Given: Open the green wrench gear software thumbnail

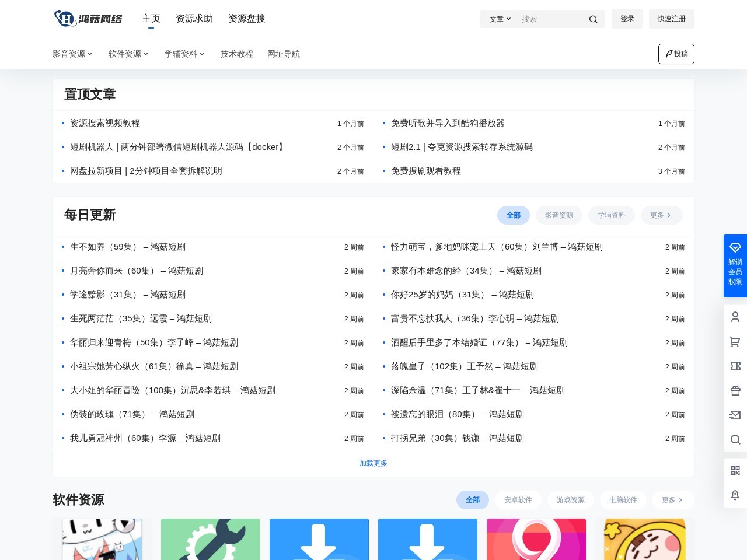Looking at the screenshot, I should tap(211, 539).
